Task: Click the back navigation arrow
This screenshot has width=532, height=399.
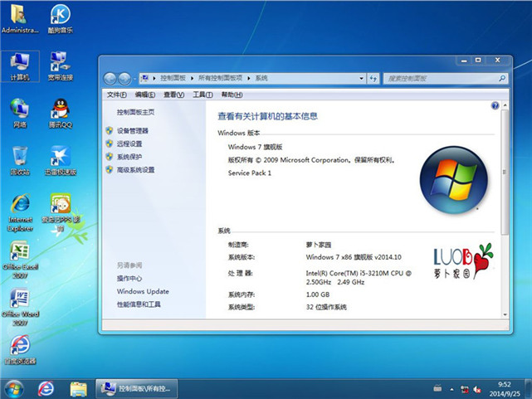Action: [110, 79]
